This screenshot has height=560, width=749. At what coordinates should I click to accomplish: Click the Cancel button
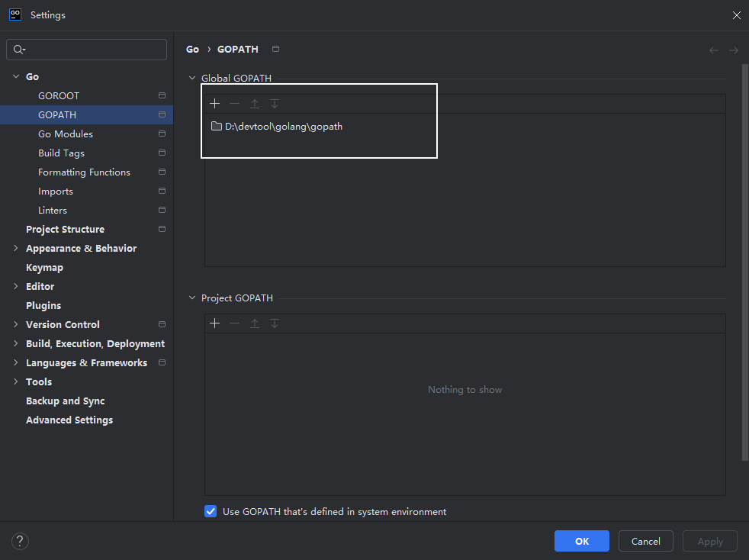[645, 541]
